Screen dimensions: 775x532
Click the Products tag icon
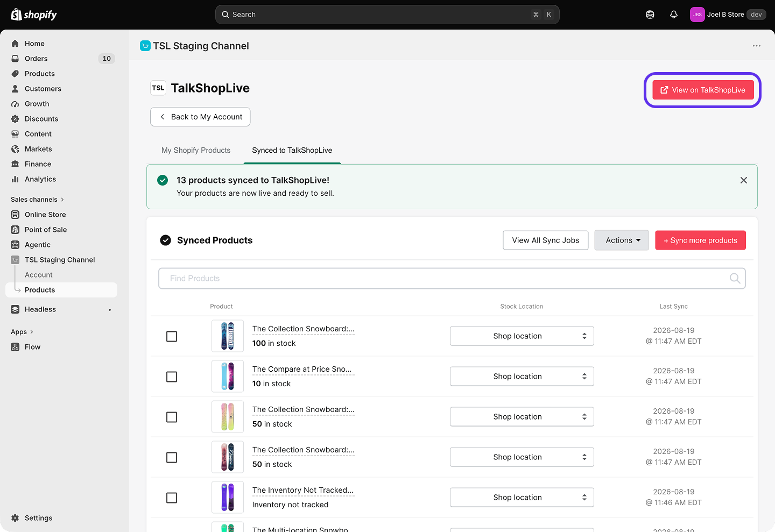pos(15,74)
